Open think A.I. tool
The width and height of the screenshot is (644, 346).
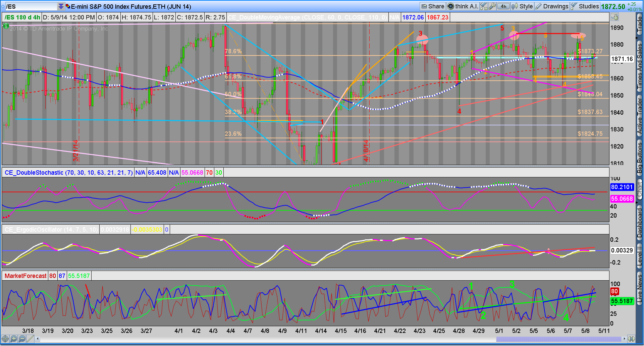tap(463, 6)
